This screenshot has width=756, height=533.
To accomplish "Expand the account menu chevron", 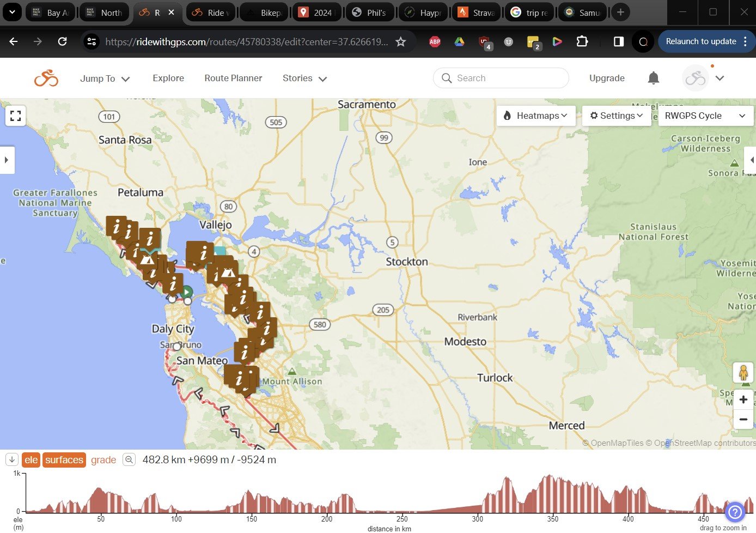I will (720, 78).
